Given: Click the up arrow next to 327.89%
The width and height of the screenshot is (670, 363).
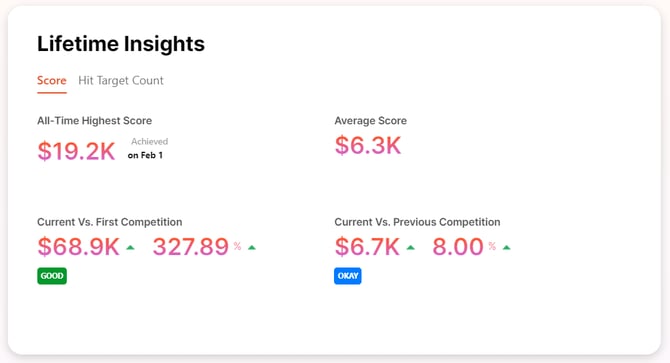Looking at the screenshot, I should 252,247.
